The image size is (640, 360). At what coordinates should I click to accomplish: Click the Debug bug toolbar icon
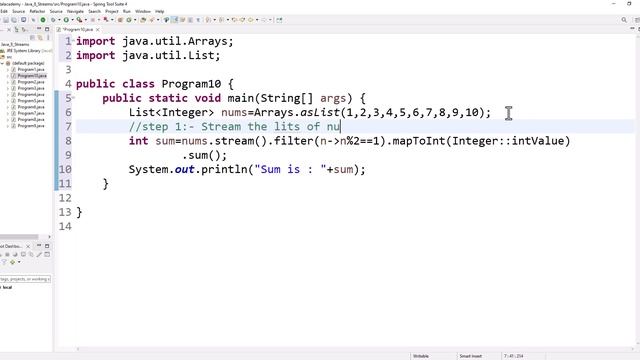tap(53, 20)
